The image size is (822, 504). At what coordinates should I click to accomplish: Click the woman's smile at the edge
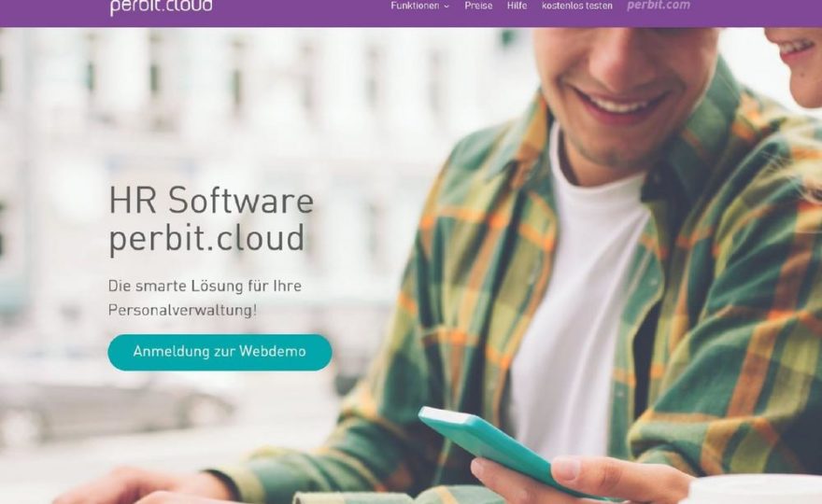click(797, 49)
